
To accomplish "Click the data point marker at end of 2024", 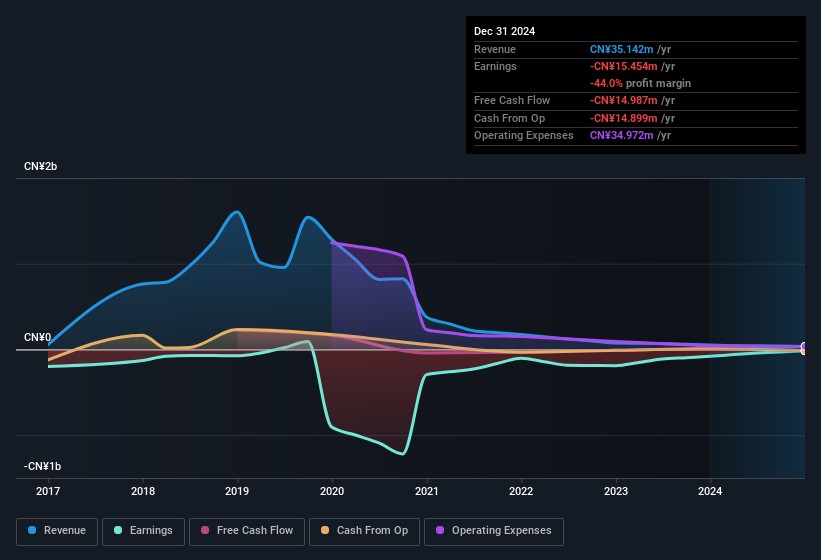I will click(804, 348).
